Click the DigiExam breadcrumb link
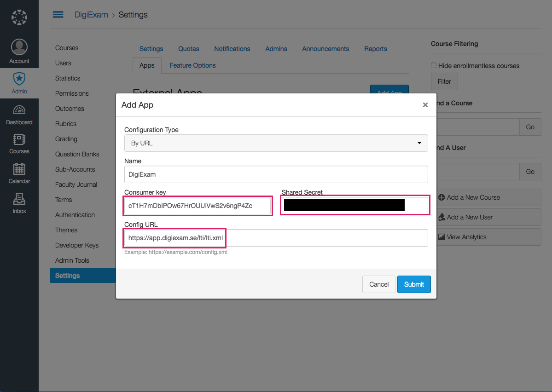 tap(91, 15)
